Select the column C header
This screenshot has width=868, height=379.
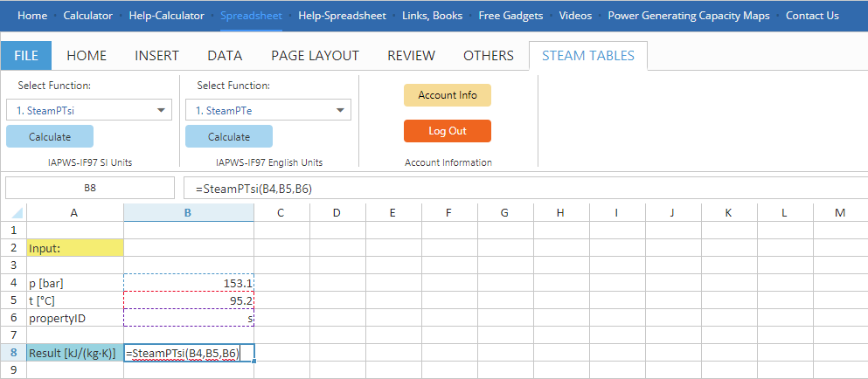[x=281, y=213]
